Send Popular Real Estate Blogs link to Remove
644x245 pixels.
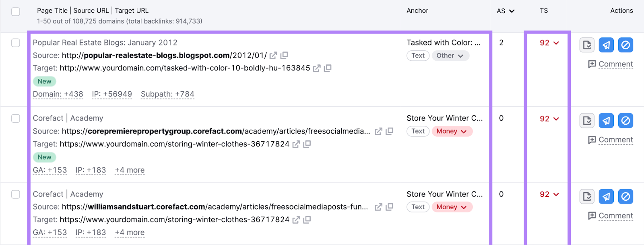click(x=606, y=45)
